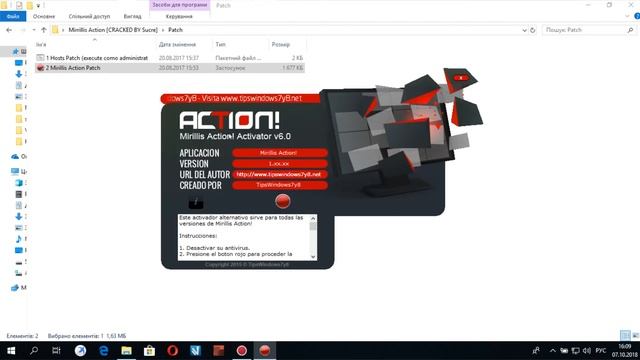Click the Aplicacion Mirillis Action! field

(280, 153)
